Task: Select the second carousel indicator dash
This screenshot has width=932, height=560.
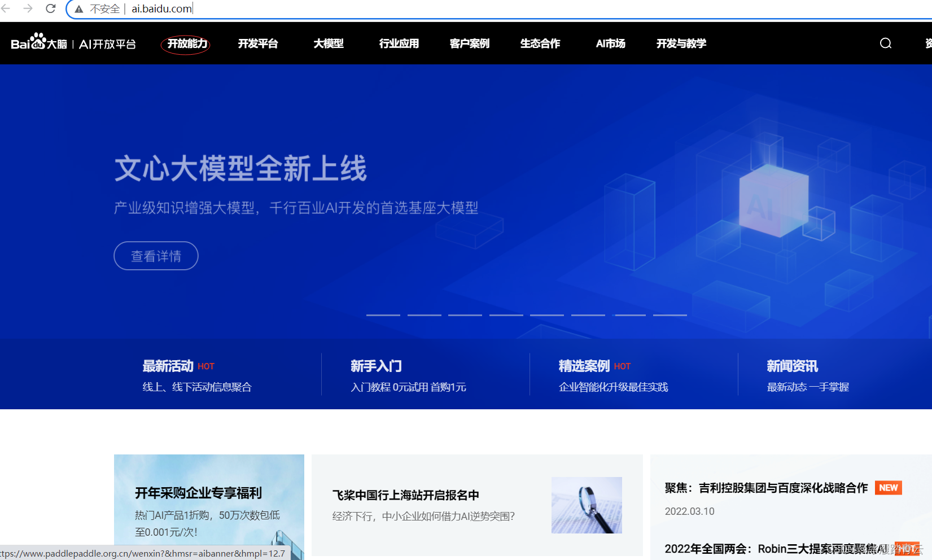Action: click(425, 315)
